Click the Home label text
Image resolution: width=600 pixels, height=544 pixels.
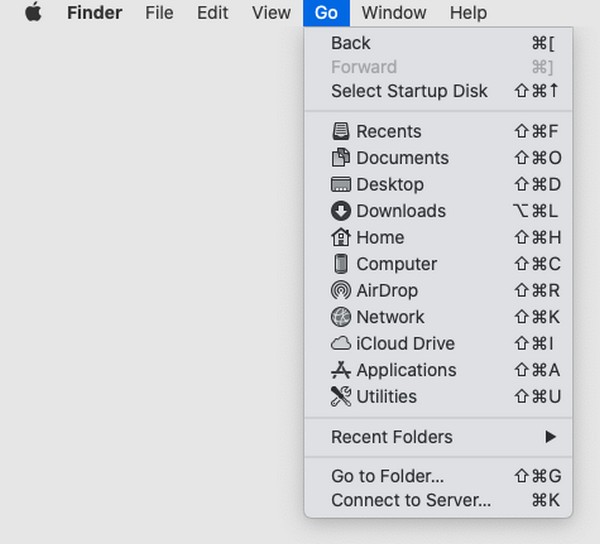point(380,238)
